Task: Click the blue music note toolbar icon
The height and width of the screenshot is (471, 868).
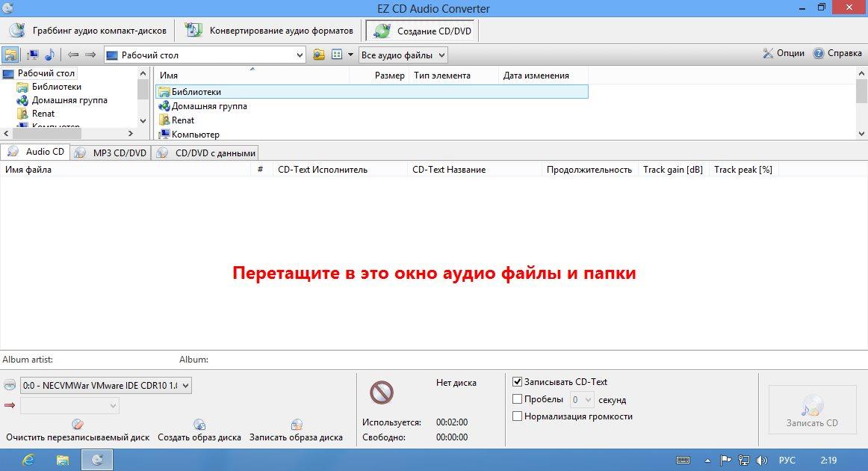Action: point(50,55)
